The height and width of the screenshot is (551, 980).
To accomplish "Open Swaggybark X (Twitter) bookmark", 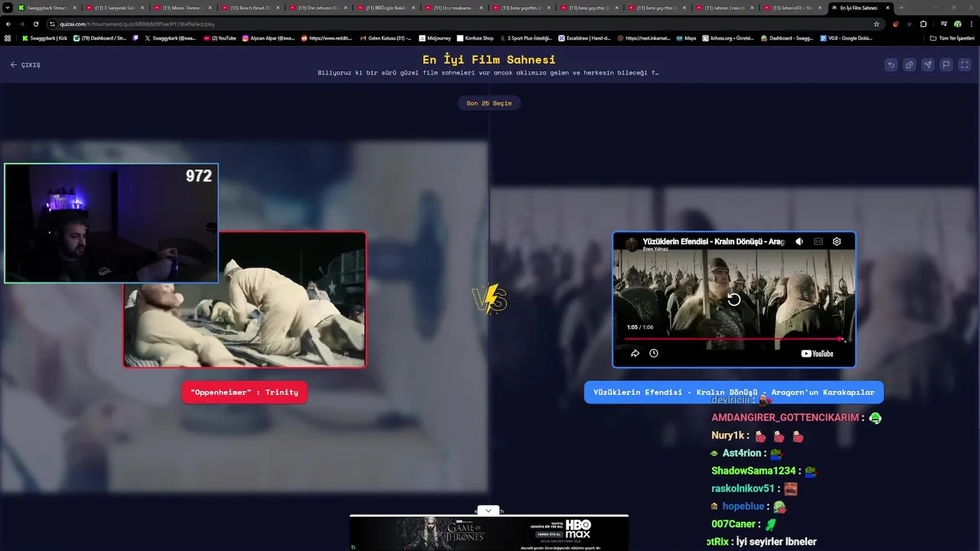I will tap(170, 37).
